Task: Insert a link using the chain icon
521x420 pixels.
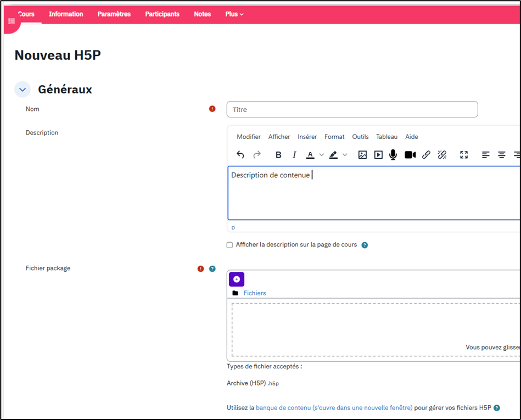Action: coord(426,155)
